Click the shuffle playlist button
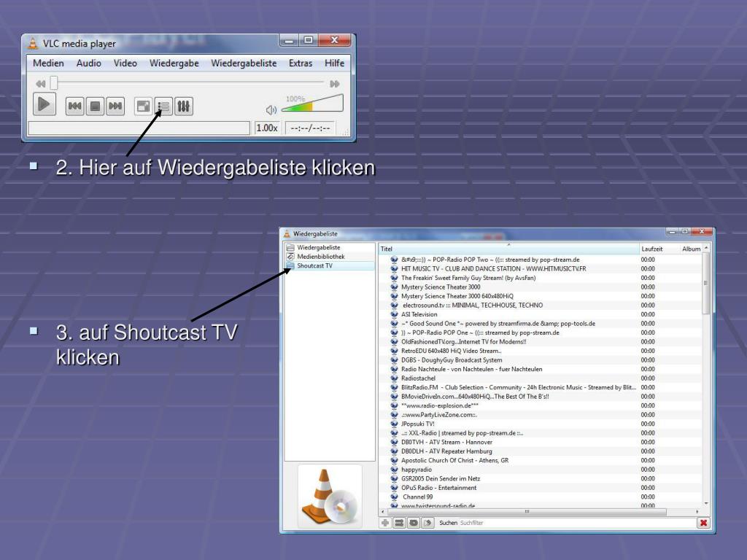747x560 pixels. 399,523
